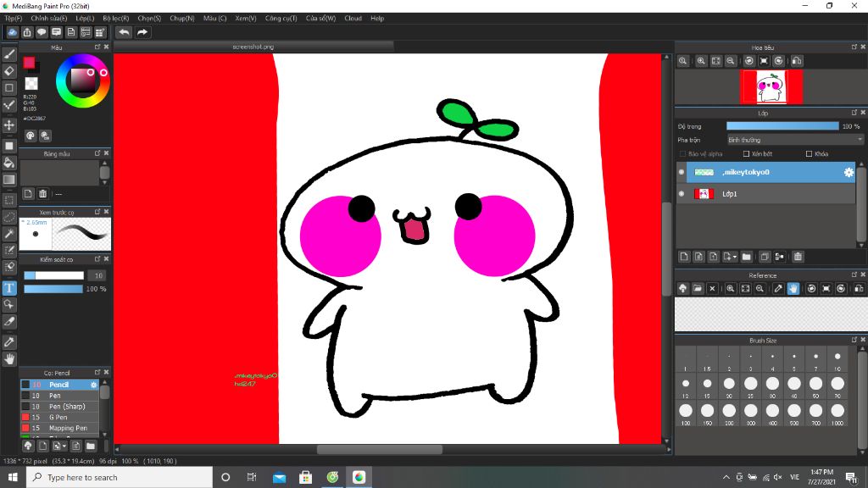Select the Eraser tool

tap(9, 71)
